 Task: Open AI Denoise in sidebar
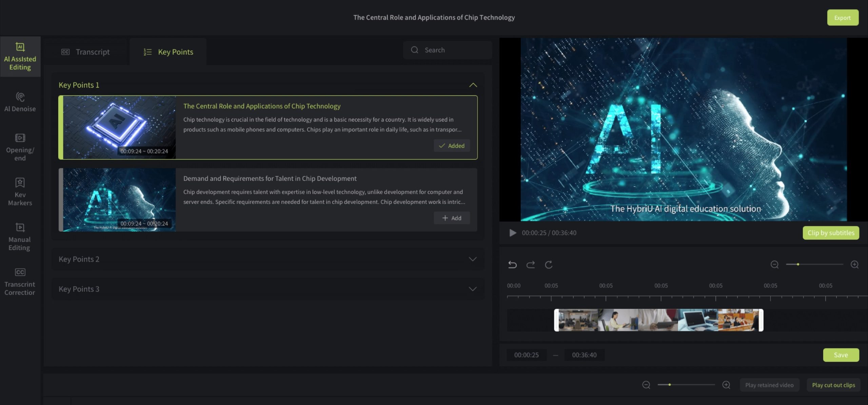coord(20,102)
